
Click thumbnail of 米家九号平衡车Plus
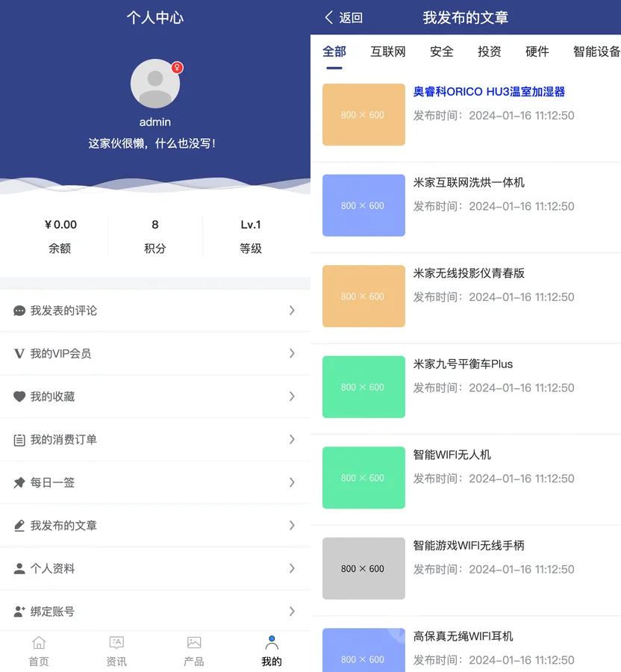[363, 387]
